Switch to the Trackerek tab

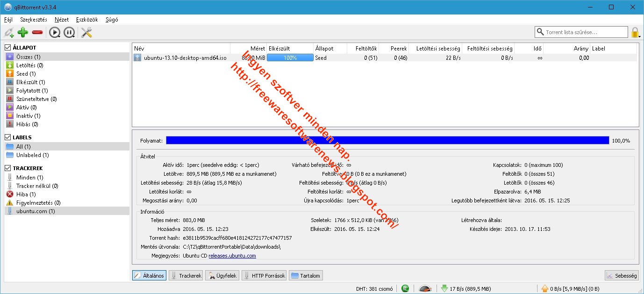tap(186, 276)
